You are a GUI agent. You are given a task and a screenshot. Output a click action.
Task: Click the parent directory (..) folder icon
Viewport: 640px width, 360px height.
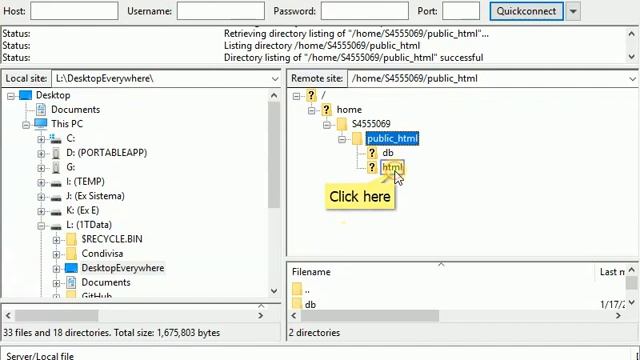coord(297,289)
